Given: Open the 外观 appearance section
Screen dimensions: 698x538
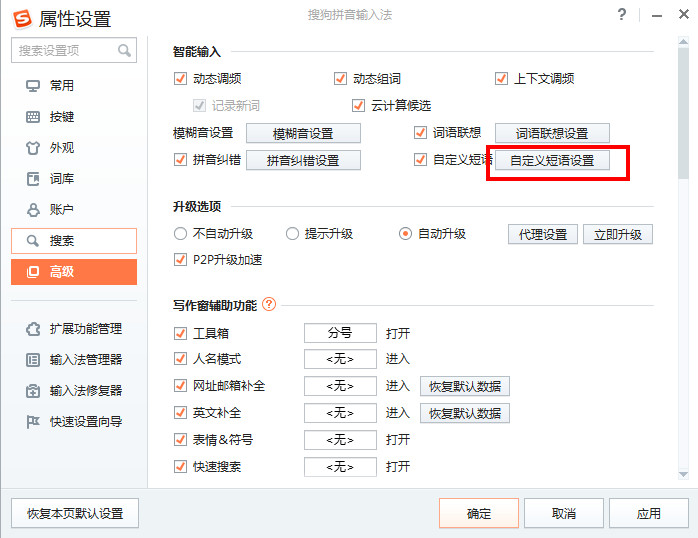Looking at the screenshot, I should [61, 148].
